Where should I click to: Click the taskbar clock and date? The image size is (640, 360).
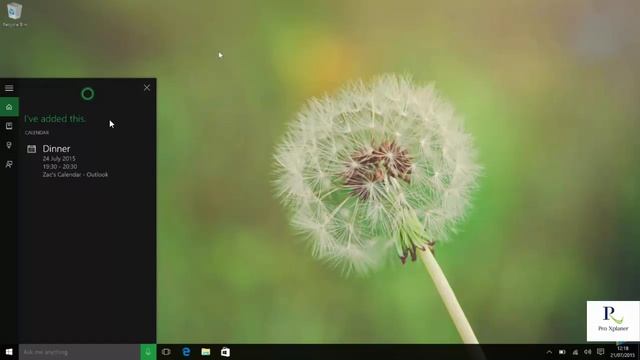point(623,352)
